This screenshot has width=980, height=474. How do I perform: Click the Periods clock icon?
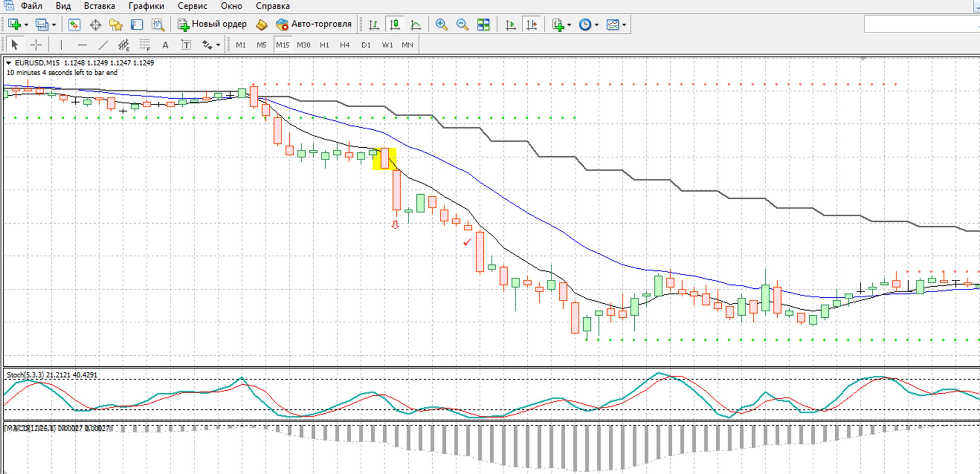585,25
